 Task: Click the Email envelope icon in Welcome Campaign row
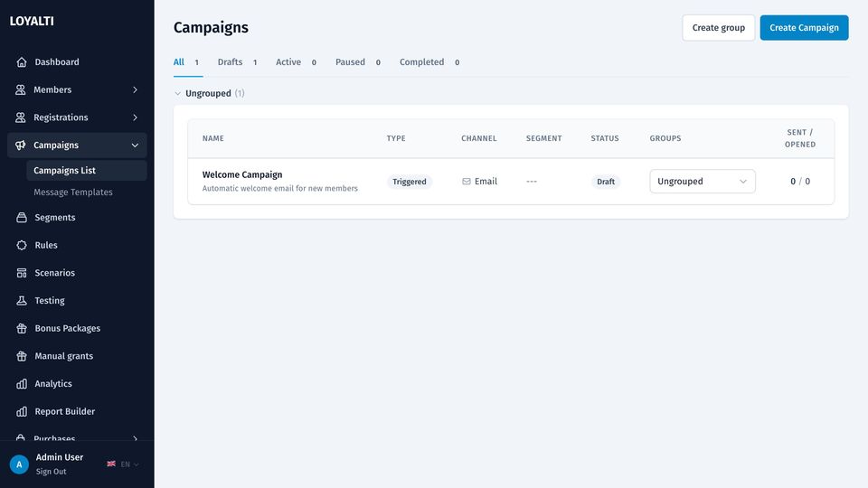coord(467,182)
